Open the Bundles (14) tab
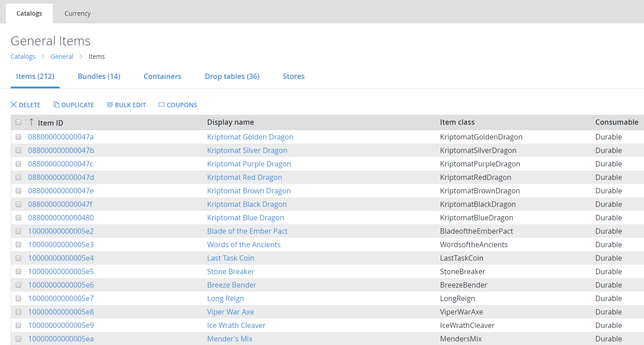This screenshot has height=345, width=644. (x=99, y=76)
